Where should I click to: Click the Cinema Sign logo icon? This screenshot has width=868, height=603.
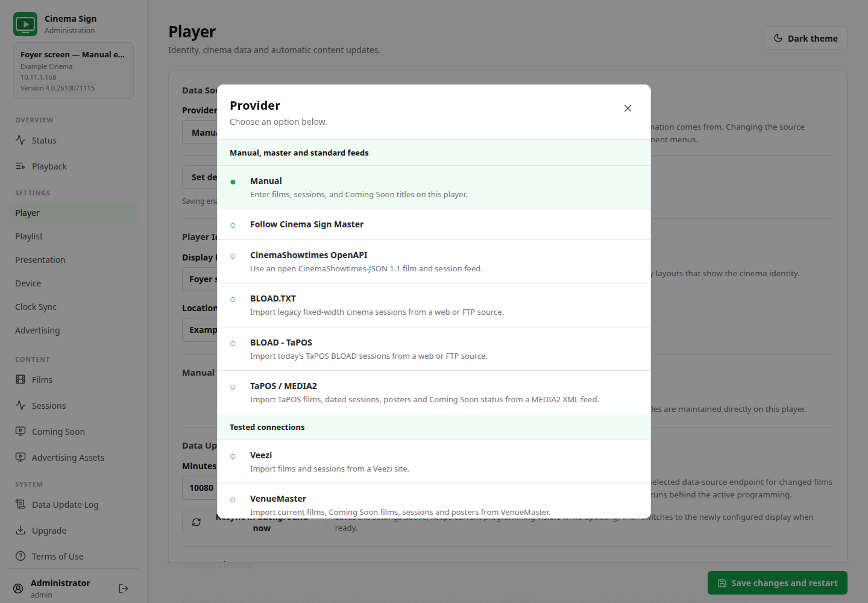pyautogui.click(x=25, y=24)
